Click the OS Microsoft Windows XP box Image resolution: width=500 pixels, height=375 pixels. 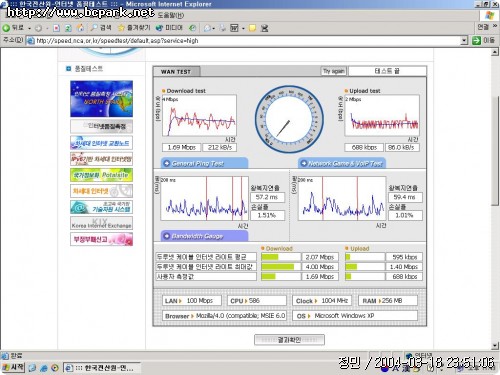click(355, 316)
